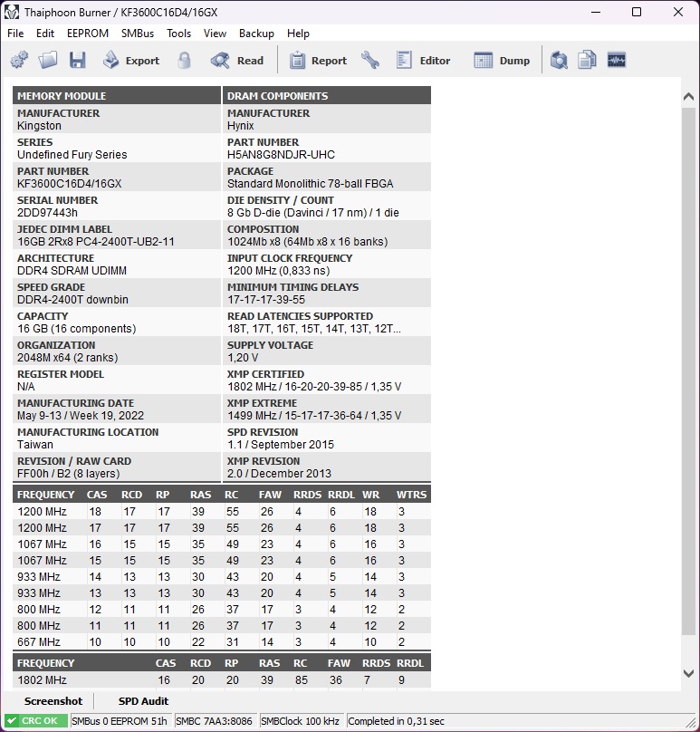Open the settings gear toolbar icon
700x732 pixels.
pyautogui.click(x=19, y=60)
